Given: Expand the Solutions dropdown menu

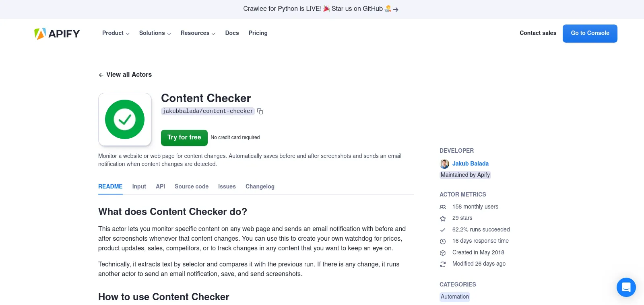Looking at the screenshot, I should (x=155, y=33).
